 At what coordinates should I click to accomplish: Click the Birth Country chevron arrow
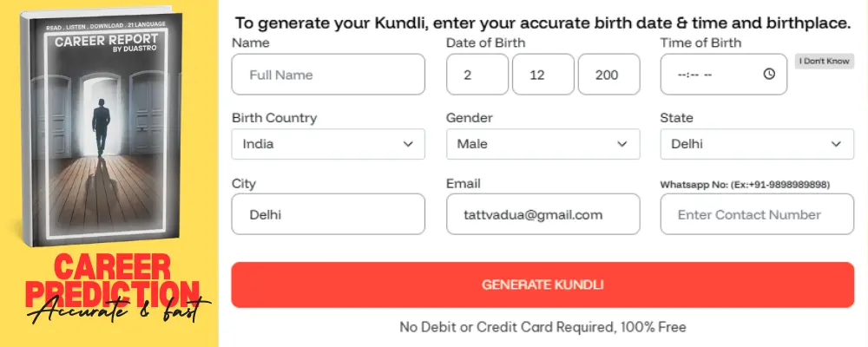coord(408,144)
